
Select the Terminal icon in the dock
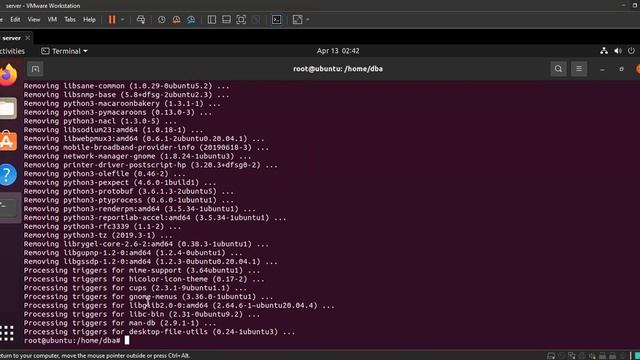click(8, 207)
